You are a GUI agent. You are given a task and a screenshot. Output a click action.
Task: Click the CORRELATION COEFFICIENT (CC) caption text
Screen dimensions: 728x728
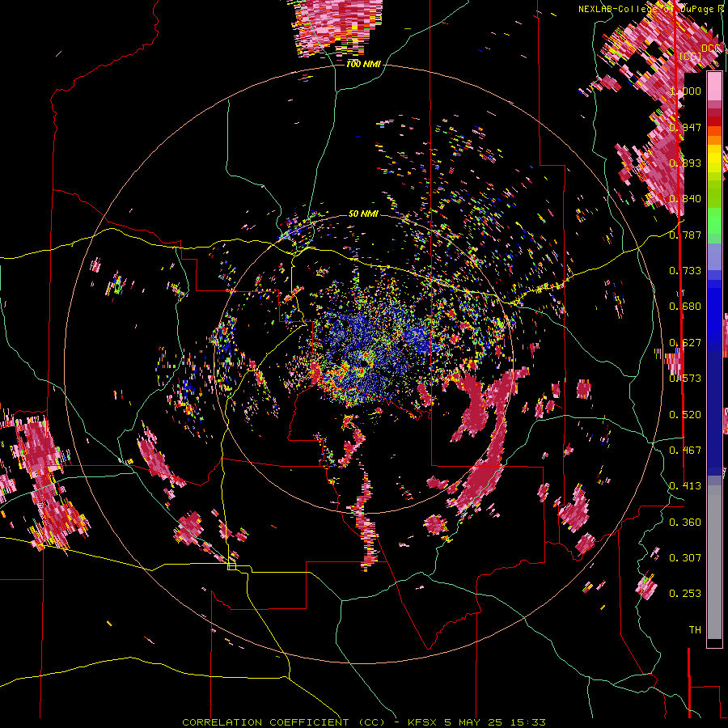[x=284, y=722]
